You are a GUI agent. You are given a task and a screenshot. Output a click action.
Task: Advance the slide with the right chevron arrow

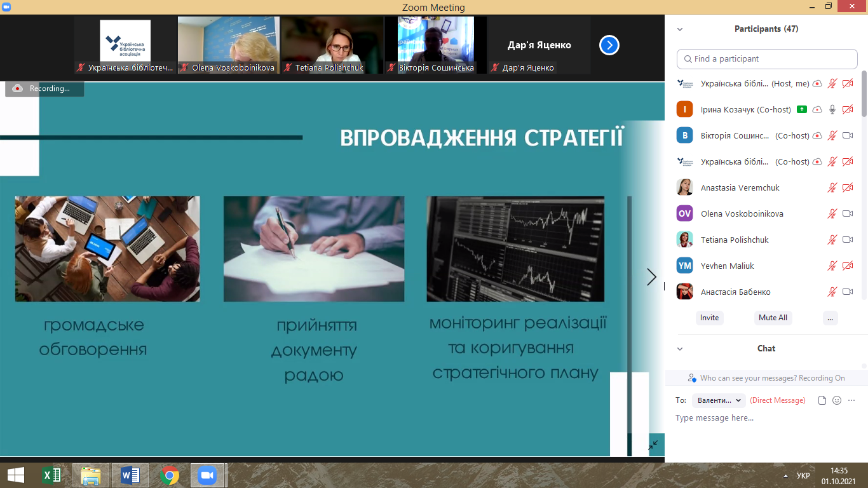click(651, 276)
